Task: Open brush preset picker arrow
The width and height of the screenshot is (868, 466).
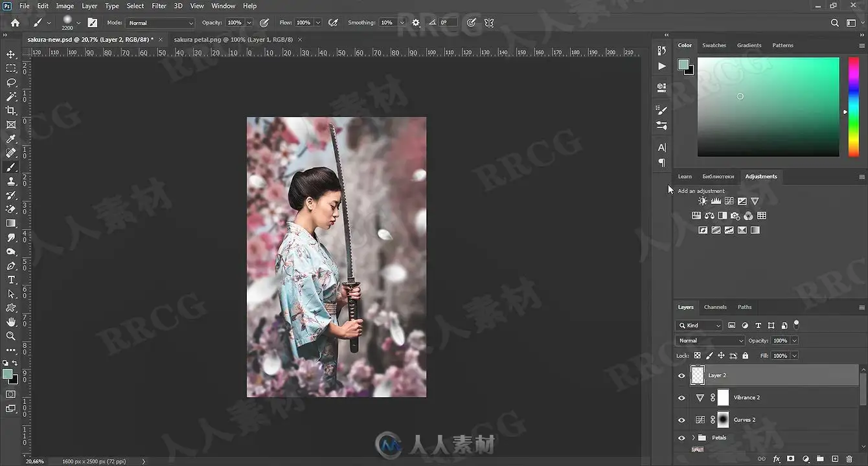Action: (78, 23)
